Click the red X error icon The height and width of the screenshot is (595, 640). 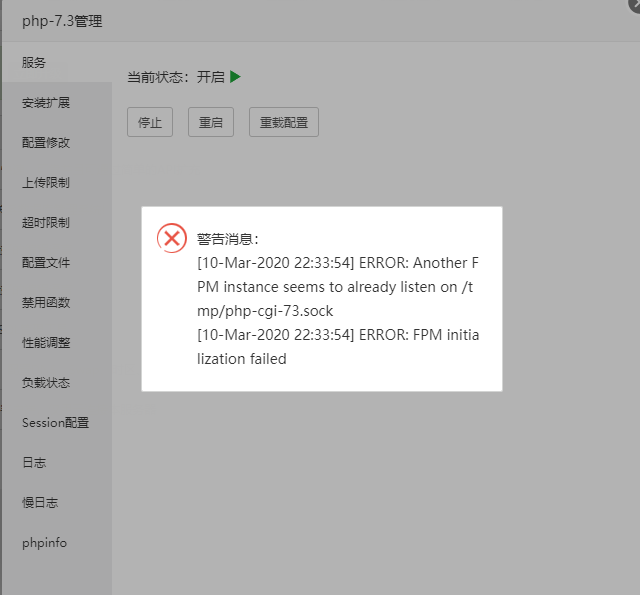(x=172, y=238)
